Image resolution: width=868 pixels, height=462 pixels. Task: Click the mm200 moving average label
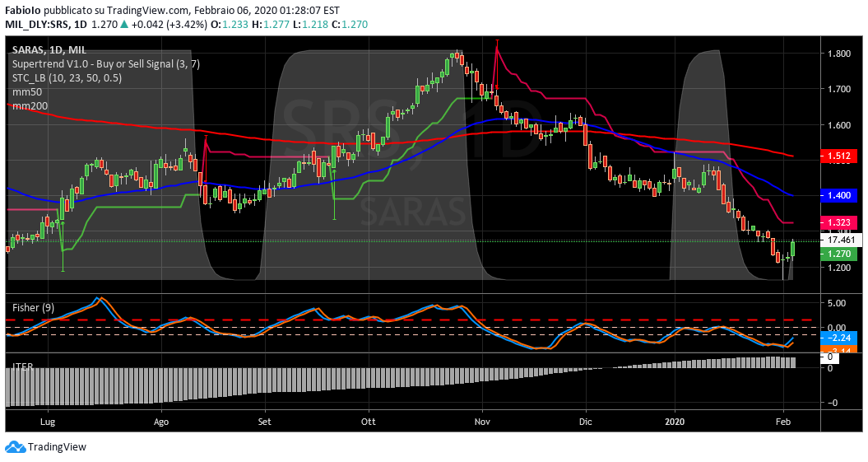29,106
